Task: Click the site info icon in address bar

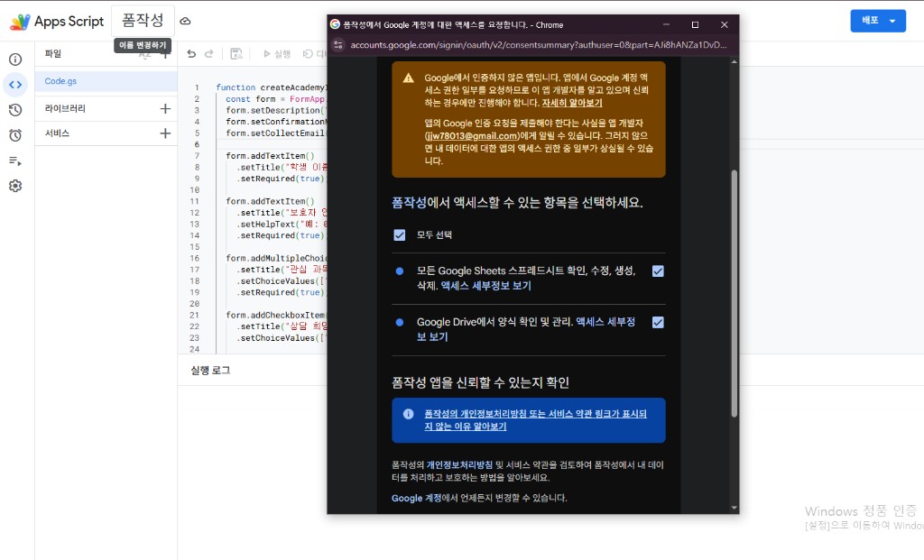Action: [x=338, y=45]
